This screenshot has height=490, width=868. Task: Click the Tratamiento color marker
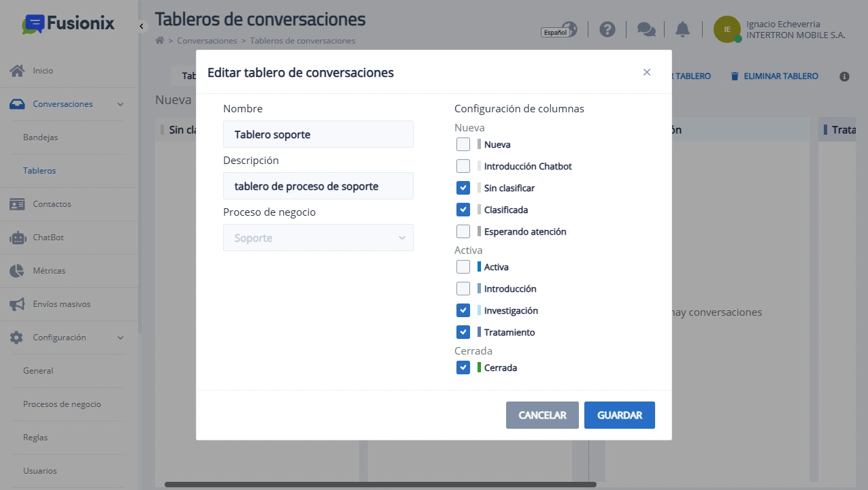(479, 332)
